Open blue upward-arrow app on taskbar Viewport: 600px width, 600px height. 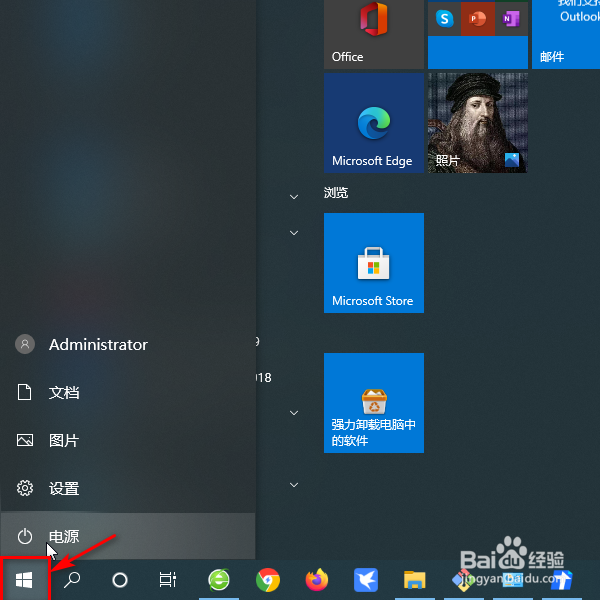pyautogui.click(x=562, y=580)
